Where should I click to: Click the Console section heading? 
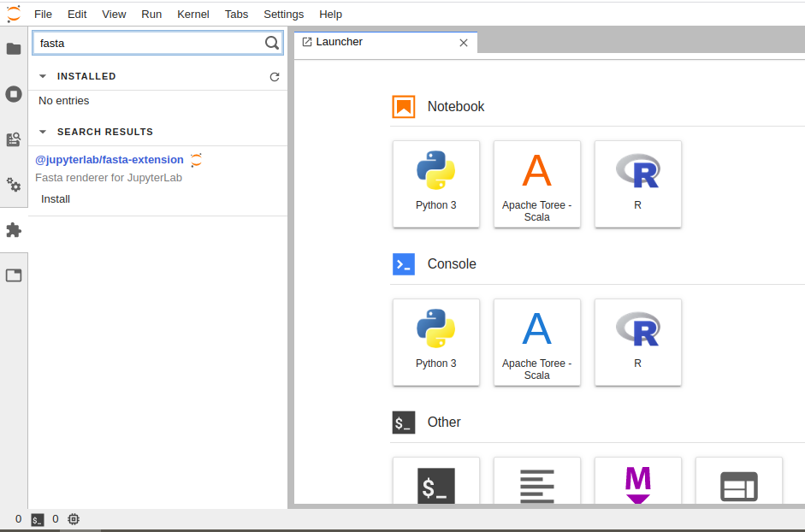(x=452, y=264)
